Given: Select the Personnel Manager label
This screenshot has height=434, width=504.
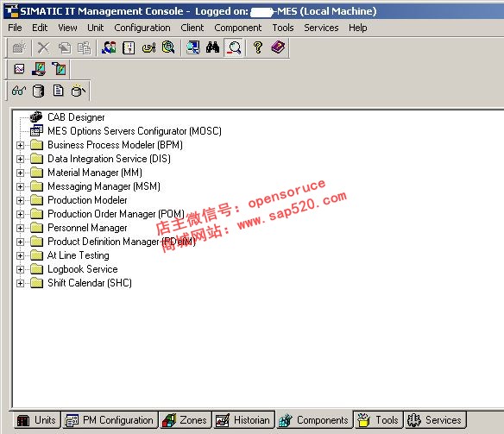Looking at the screenshot, I should [87, 228].
